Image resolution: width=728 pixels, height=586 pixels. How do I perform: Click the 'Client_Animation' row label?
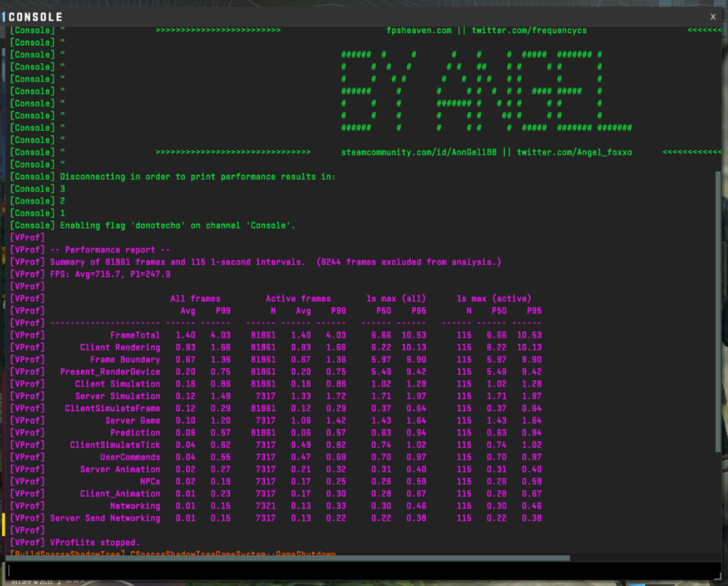pyautogui.click(x=120, y=493)
